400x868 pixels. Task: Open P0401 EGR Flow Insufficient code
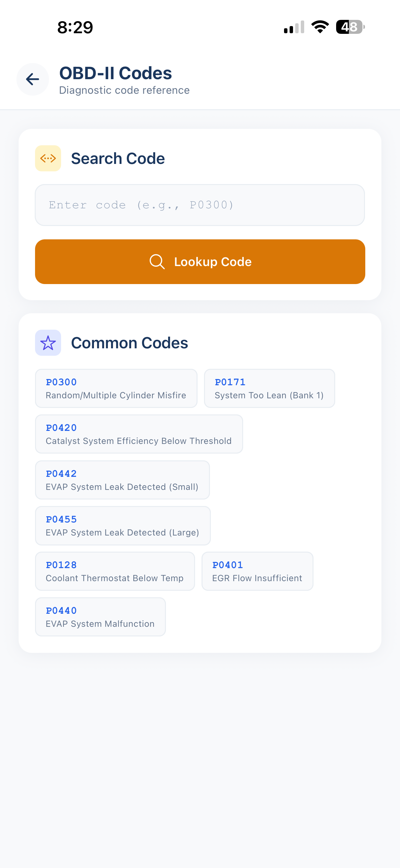(x=257, y=571)
